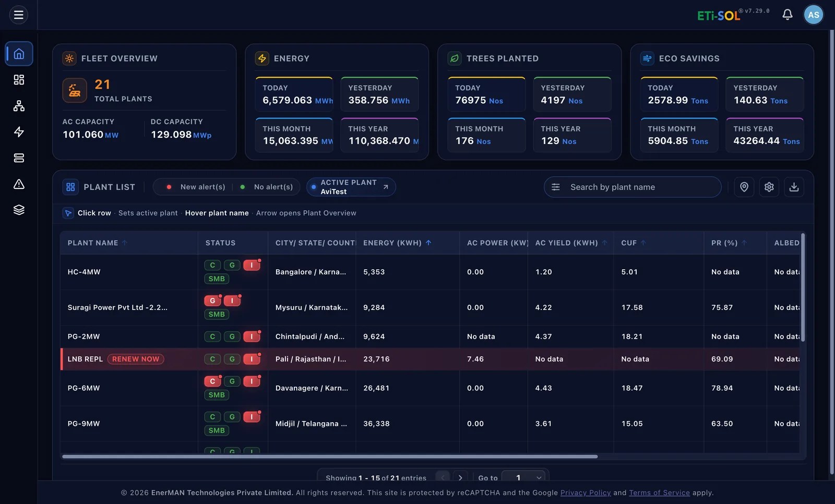Viewport: 835px width, 504px height.
Task: Open the Privacy Policy link
Action: (x=586, y=493)
